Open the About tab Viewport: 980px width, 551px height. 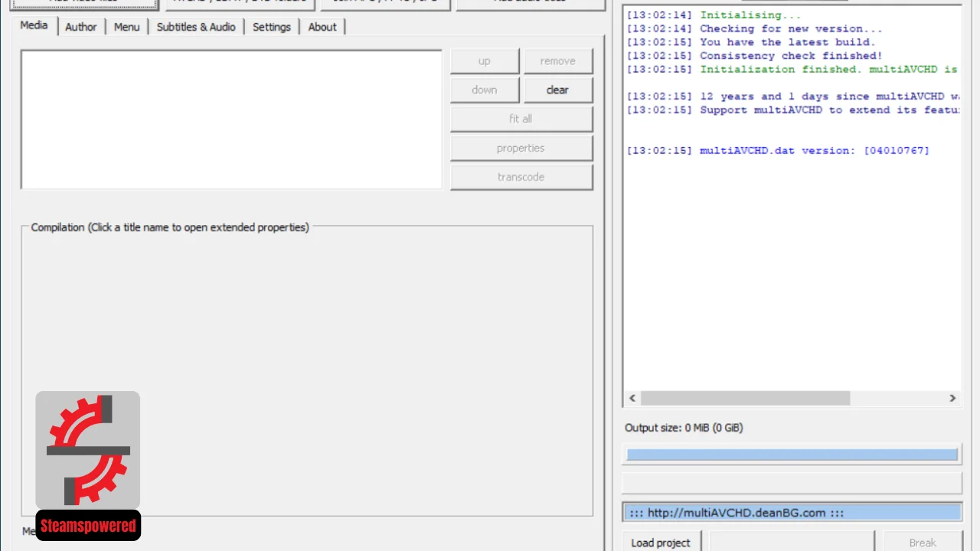[x=322, y=27]
